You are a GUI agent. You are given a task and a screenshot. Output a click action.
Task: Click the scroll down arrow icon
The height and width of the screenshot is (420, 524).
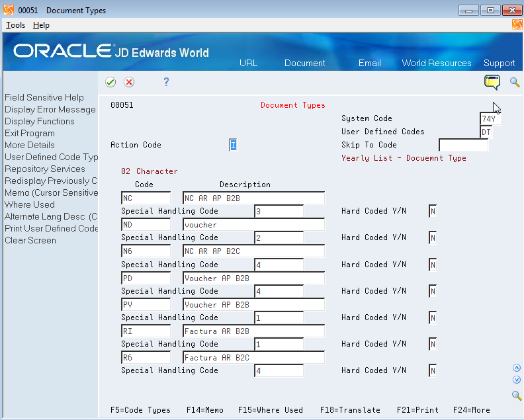[517, 380]
